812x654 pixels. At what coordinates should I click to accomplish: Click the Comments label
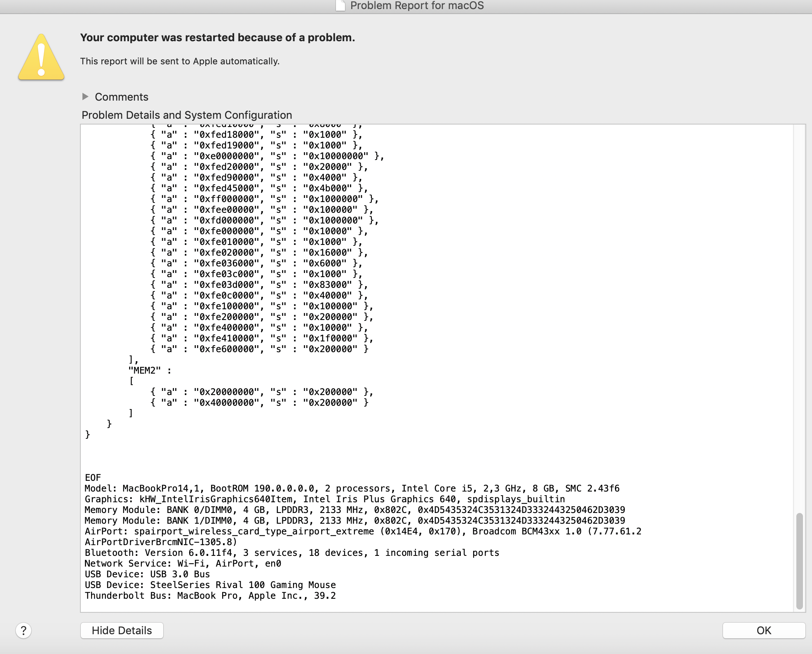[x=122, y=97]
